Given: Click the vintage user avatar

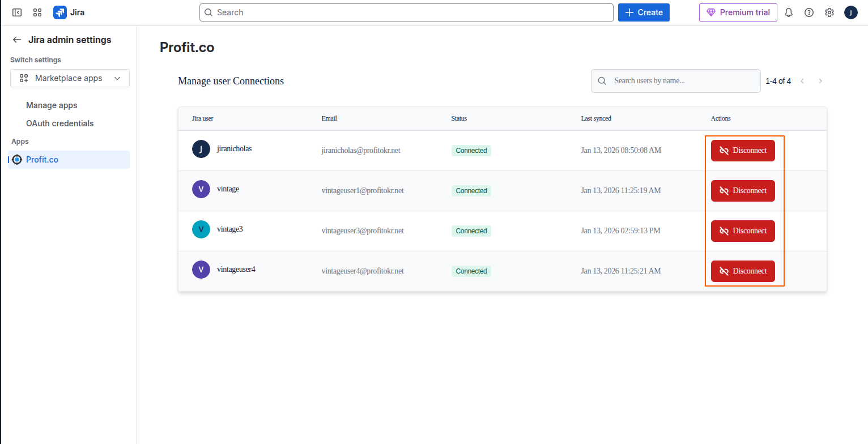Looking at the screenshot, I should click(201, 189).
